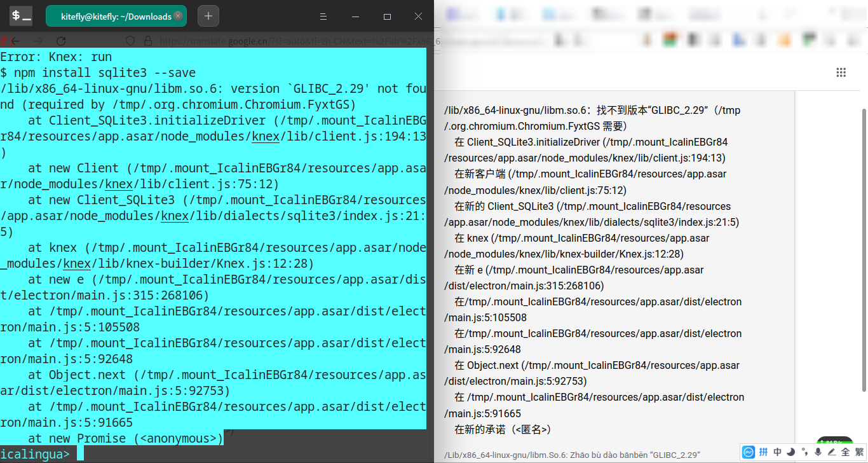Click the terminal app icon in the title bar
The width and height of the screenshot is (868, 463).
click(x=21, y=17)
